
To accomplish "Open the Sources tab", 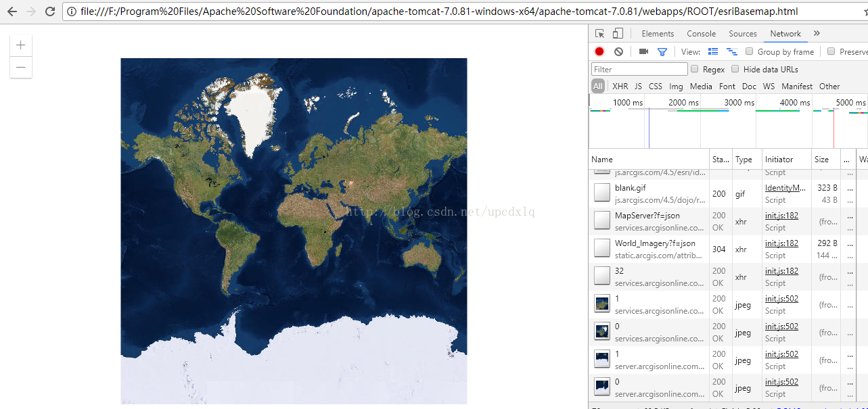I will tap(742, 34).
